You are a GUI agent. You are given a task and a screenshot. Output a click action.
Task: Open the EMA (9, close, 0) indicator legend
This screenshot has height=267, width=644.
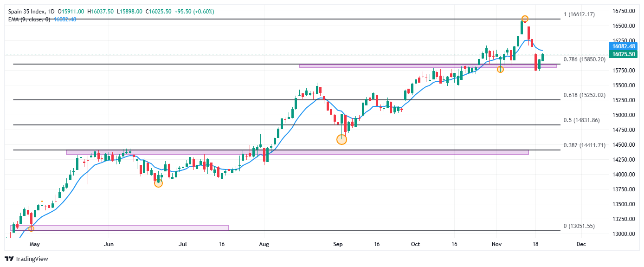[29, 19]
